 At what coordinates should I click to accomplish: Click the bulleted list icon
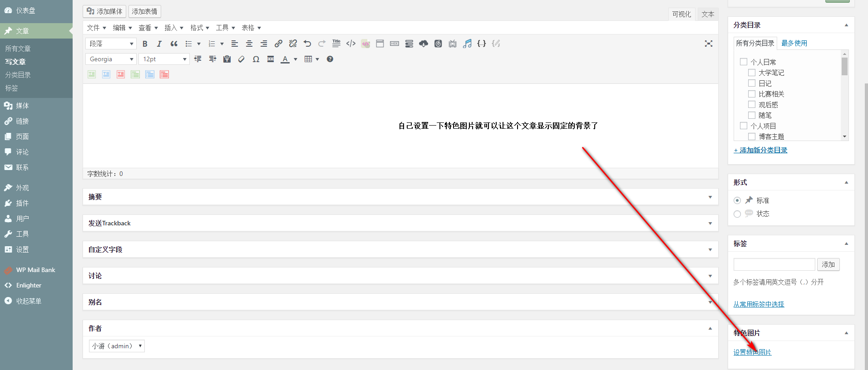click(188, 44)
